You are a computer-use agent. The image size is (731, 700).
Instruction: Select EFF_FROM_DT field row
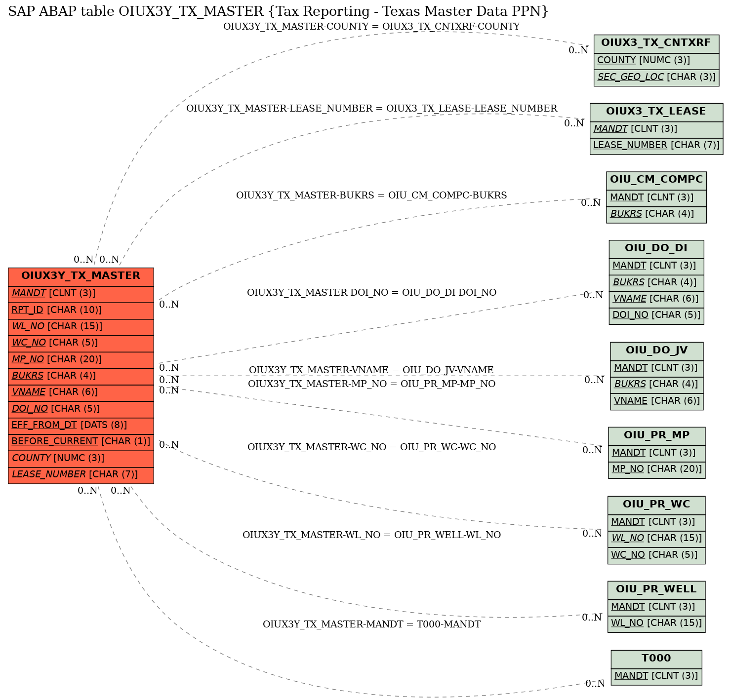[x=81, y=426]
